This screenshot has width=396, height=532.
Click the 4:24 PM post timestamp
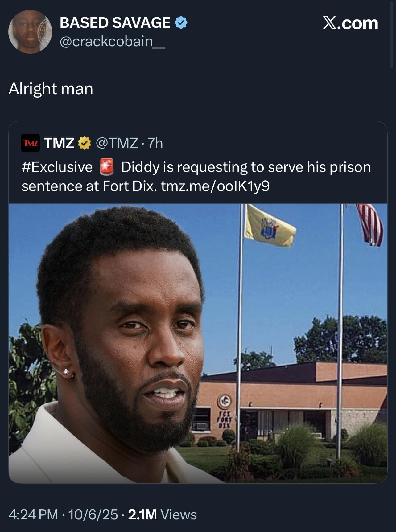click(33, 514)
